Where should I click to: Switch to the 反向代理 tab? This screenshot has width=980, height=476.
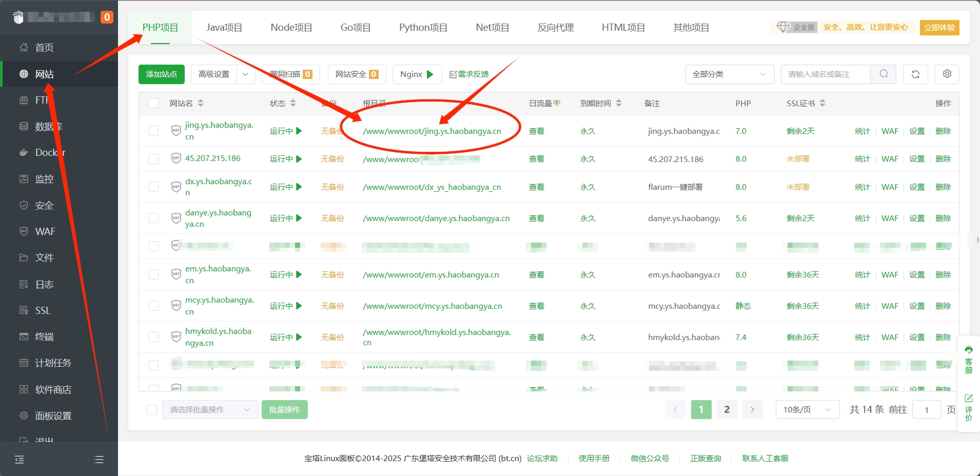[x=556, y=28]
